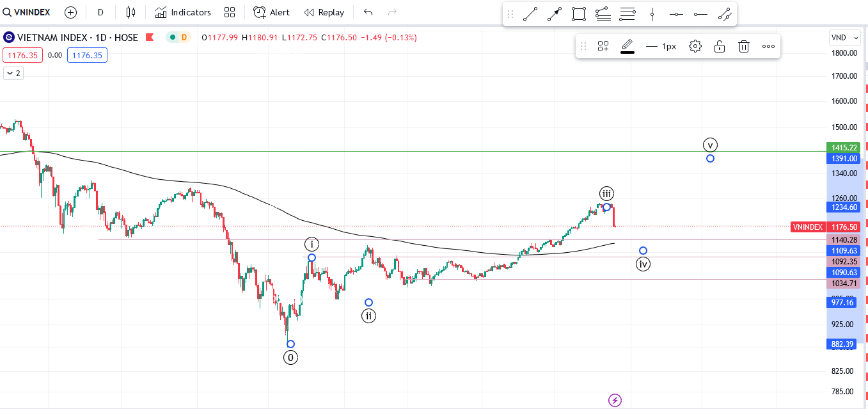Image resolution: width=868 pixels, height=409 pixels.
Task: Create an Alert from the top toolbar
Action: [271, 12]
